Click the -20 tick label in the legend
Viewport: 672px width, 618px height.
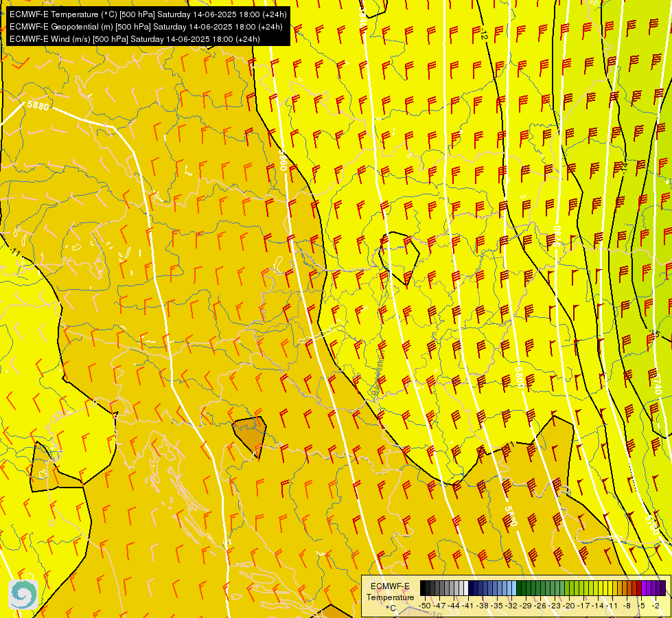point(569,606)
